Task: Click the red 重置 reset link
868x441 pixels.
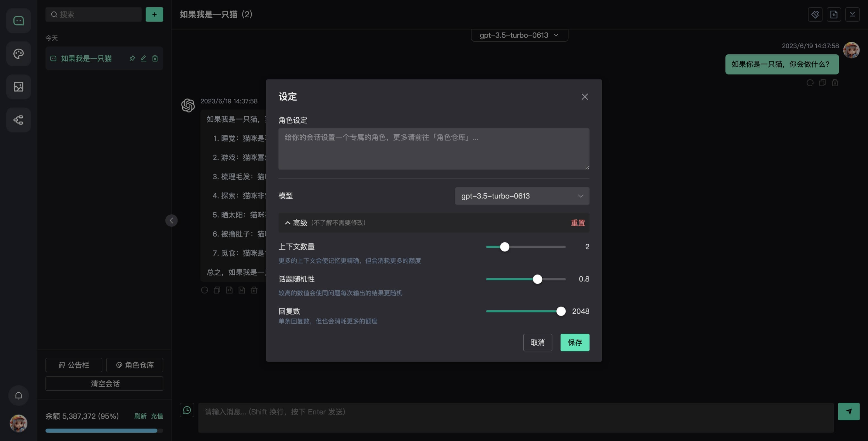Action: 578,223
